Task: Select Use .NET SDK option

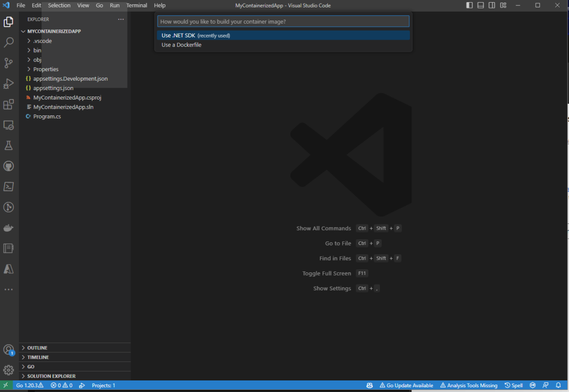Action: coord(283,35)
